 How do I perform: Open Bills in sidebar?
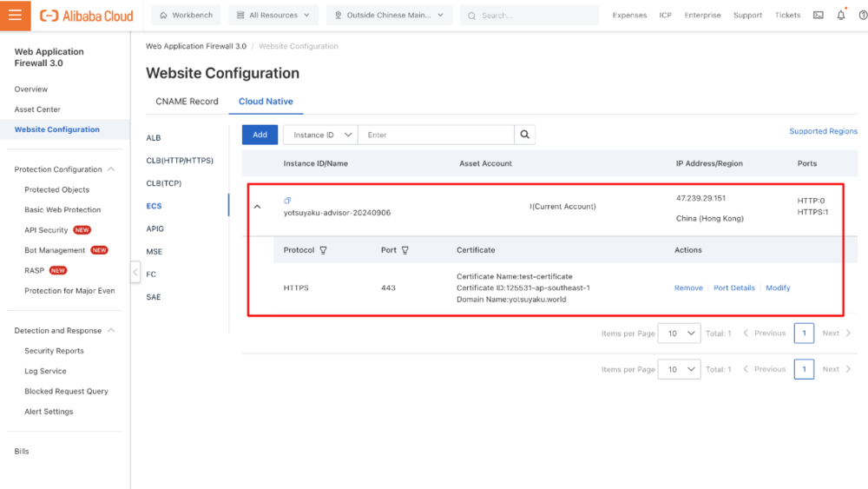tap(22, 452)
